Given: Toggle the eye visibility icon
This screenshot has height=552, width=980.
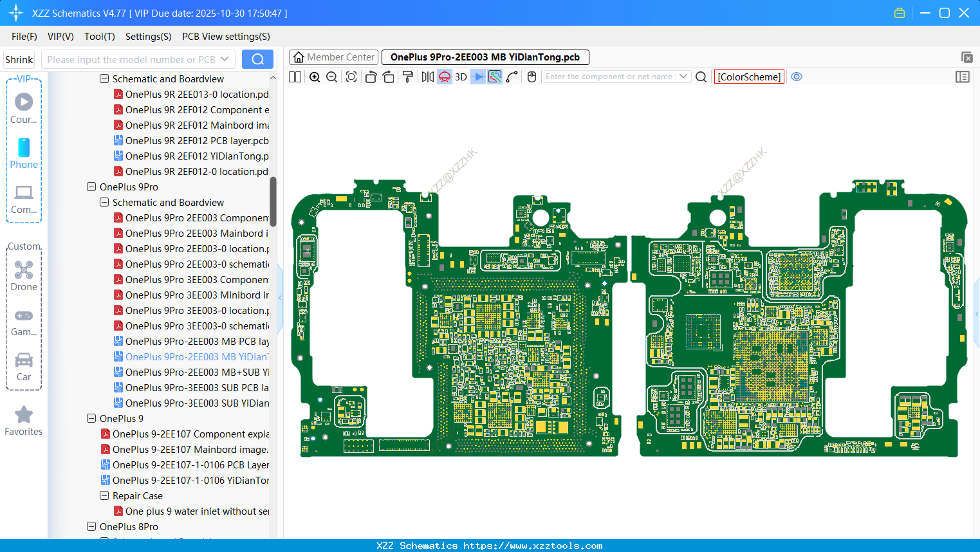Looking at the screenshot, I should point(797,77).
